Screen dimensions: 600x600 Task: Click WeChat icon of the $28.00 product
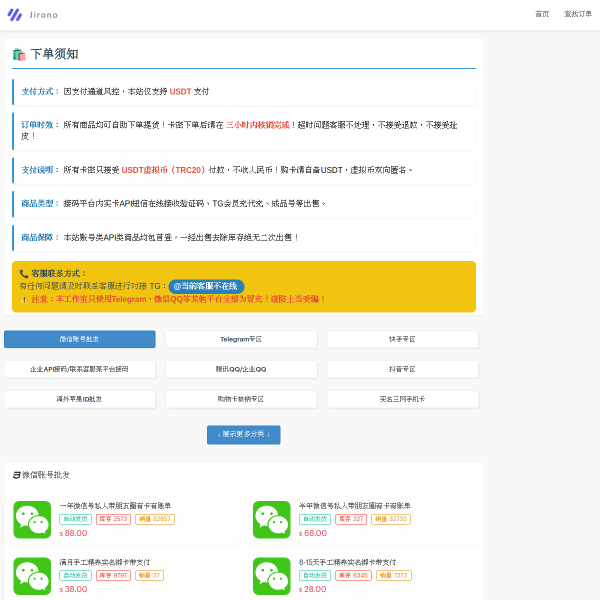click(272, 576)
